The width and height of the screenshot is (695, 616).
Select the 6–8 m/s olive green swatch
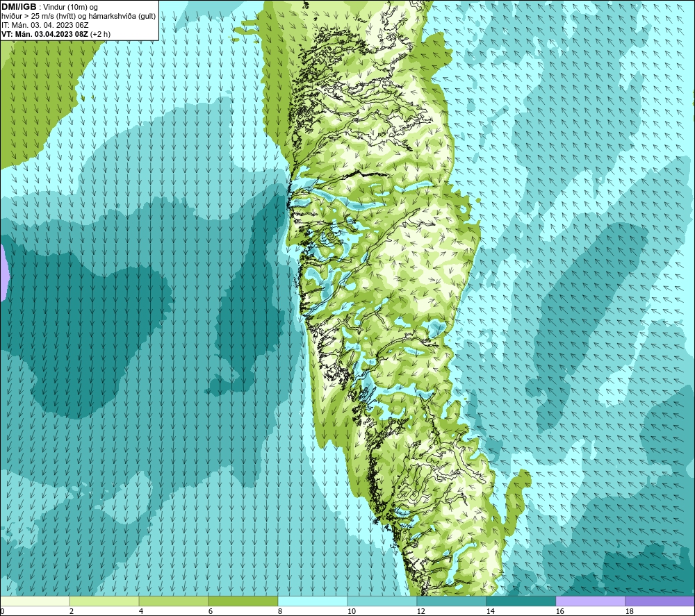243,601
